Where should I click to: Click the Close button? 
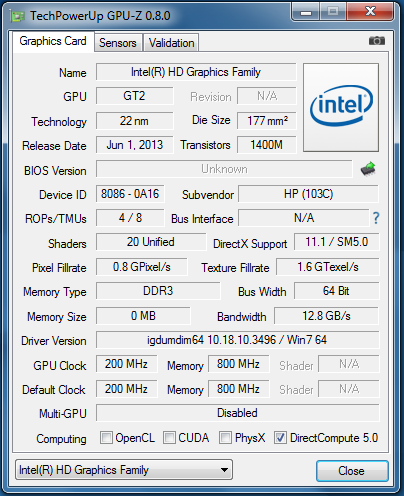(x=352, y=471)
